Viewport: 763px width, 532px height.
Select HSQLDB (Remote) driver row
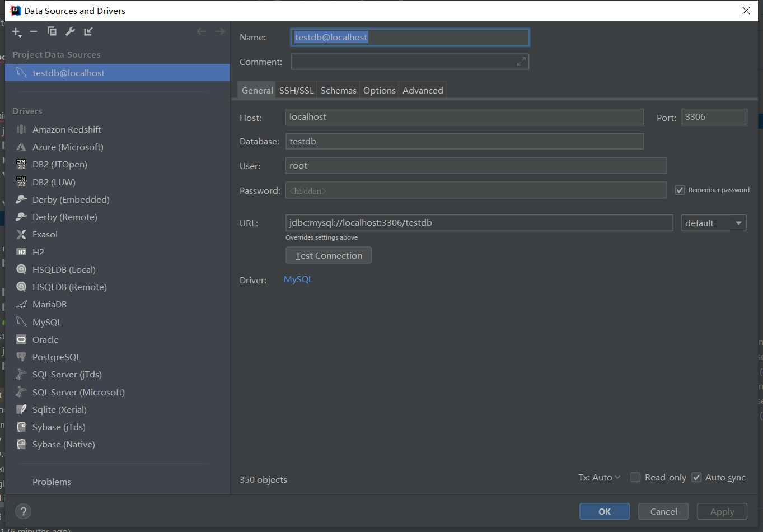point(118,287)
